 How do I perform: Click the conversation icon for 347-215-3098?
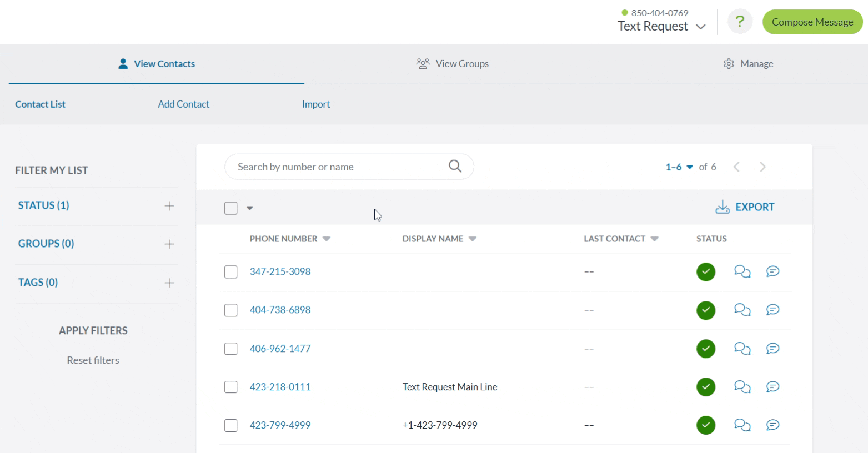[742, 271]
